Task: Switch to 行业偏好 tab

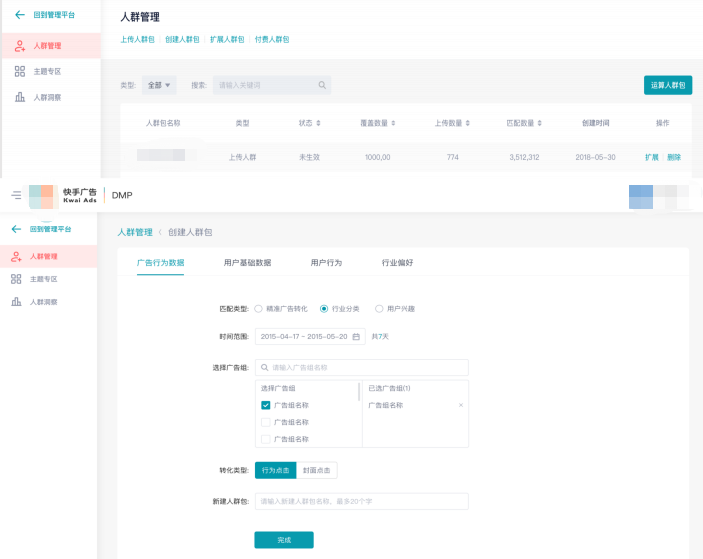Action: (x=397, y=263)
